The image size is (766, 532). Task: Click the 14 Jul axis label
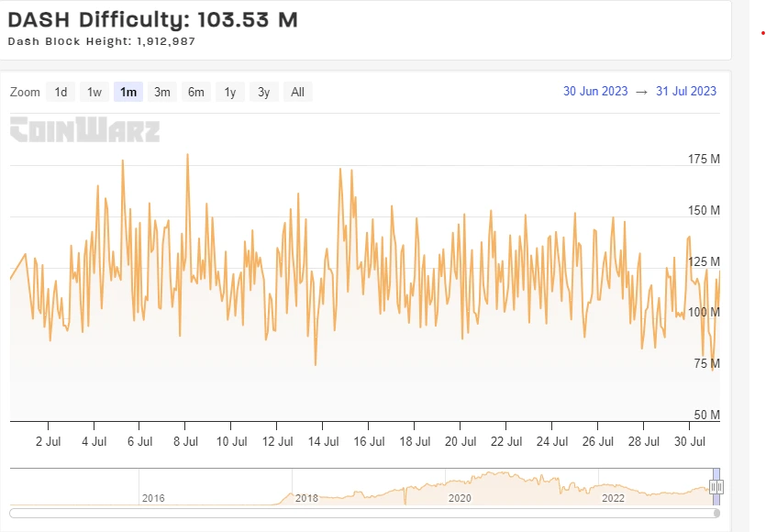pyautogui.click(x=323, y=441)
